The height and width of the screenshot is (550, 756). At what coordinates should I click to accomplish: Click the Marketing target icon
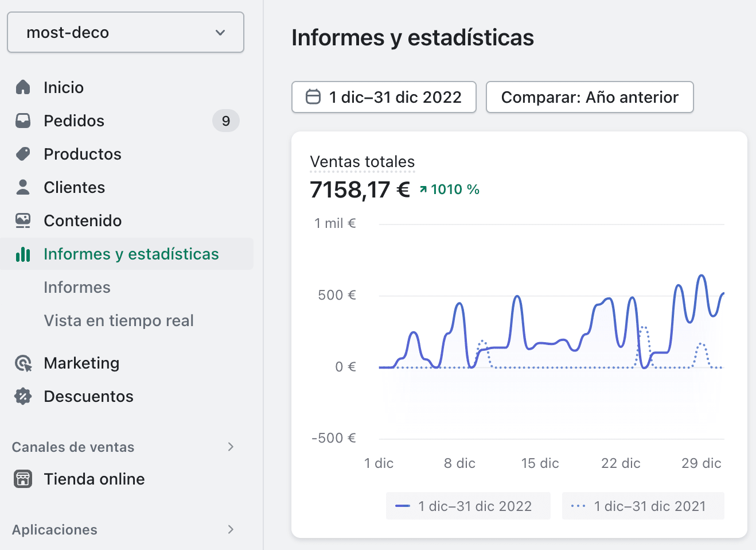[23, 363]
